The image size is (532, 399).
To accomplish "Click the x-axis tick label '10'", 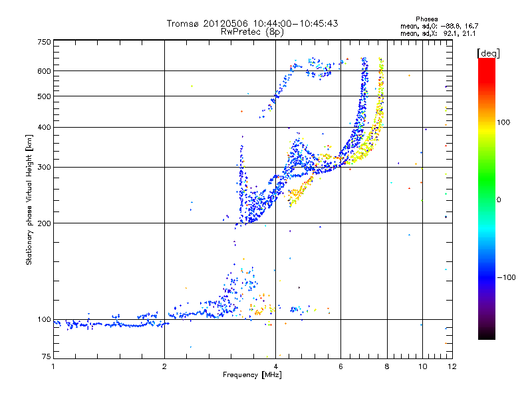I will [422, 366].
